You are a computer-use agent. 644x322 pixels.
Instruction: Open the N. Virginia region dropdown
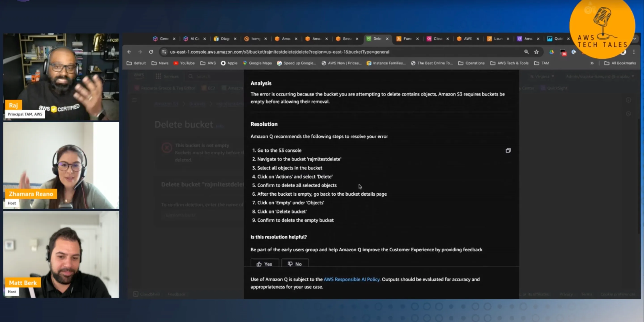pos(542,76)
